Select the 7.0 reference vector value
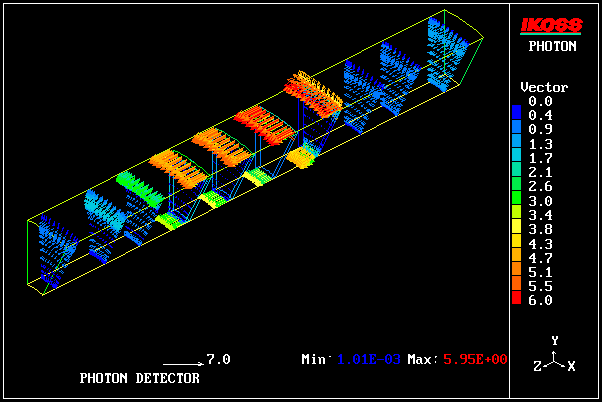Image resolution: width=602 pixels, height=402 pixels. point(218,359)
